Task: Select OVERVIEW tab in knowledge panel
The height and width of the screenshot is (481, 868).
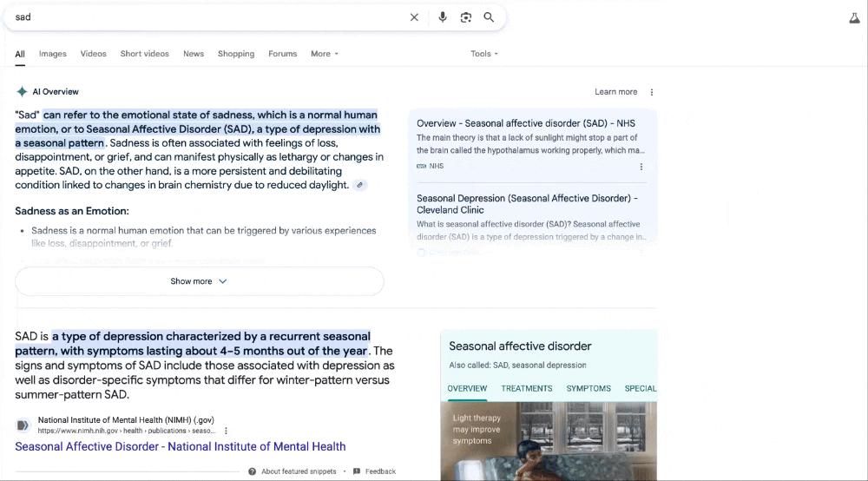Action: [x=467, y=389]
